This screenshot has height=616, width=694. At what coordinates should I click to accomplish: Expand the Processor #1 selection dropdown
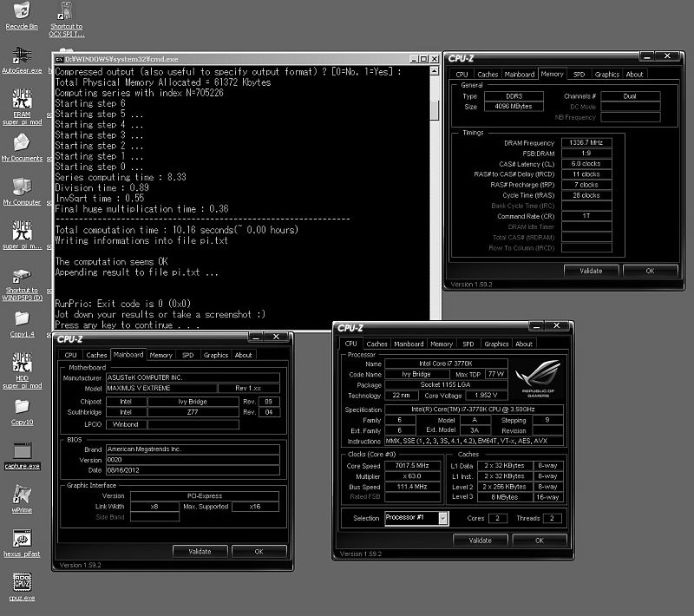[x=442, y=518]
